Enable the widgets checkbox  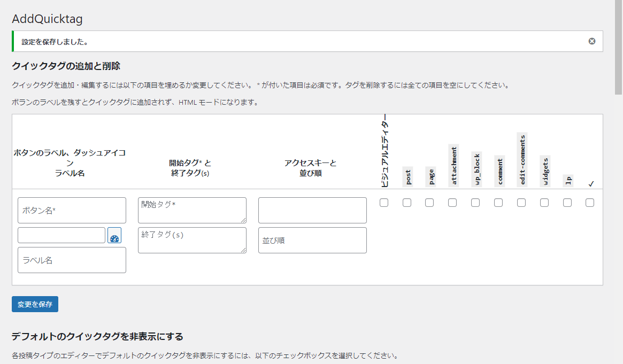point(544,202)
